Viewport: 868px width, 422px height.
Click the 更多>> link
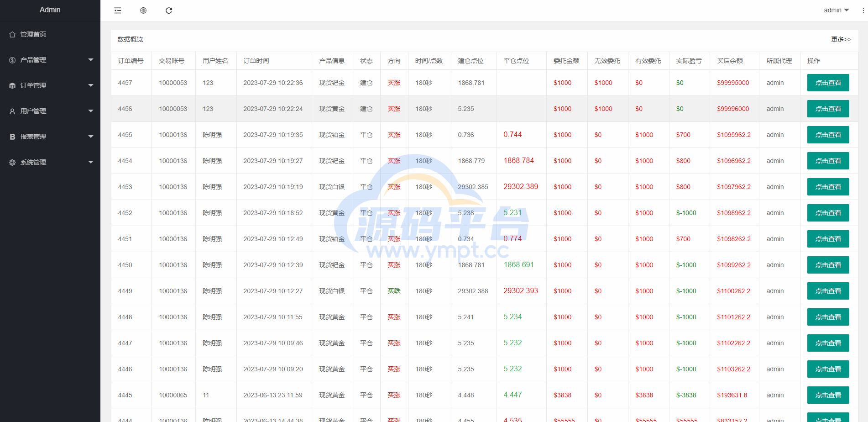point(841,39)
